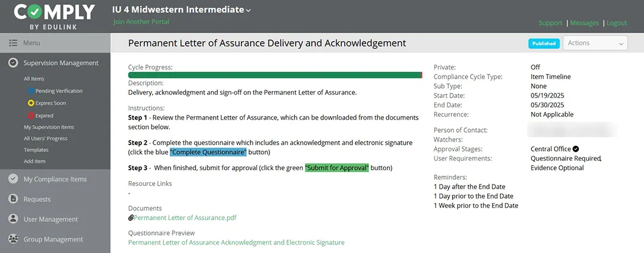Select All Items in sidebar
Screen dimensions: 644x253
click(33, 79)
